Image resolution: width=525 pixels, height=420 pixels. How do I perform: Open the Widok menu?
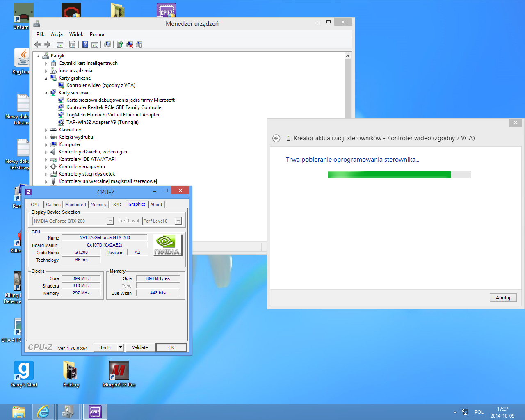(x=76, y=34)
